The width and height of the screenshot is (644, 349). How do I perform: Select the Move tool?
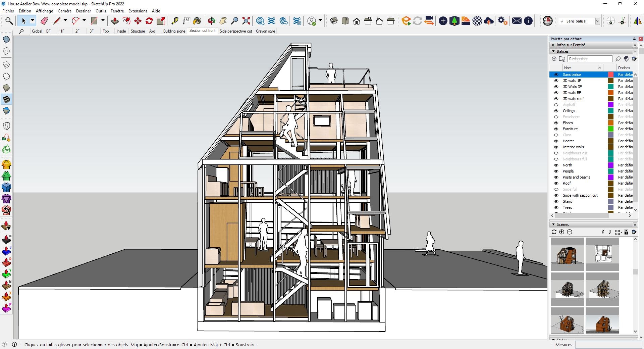[x=138, y=21]
